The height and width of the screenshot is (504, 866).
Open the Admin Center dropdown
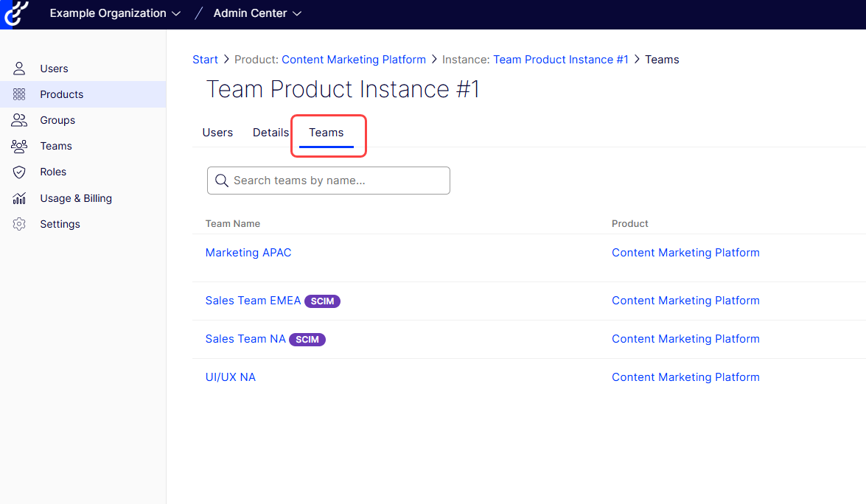(x=257, y=13)
